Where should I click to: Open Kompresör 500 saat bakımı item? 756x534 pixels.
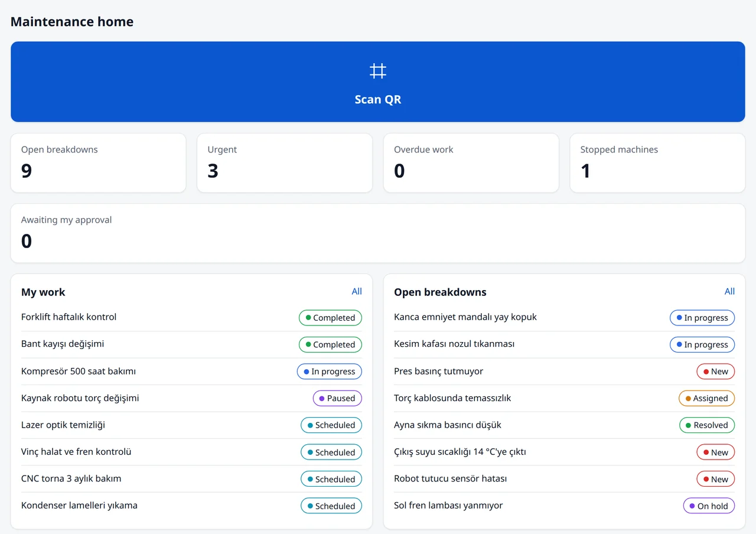[x=191, y=371]
